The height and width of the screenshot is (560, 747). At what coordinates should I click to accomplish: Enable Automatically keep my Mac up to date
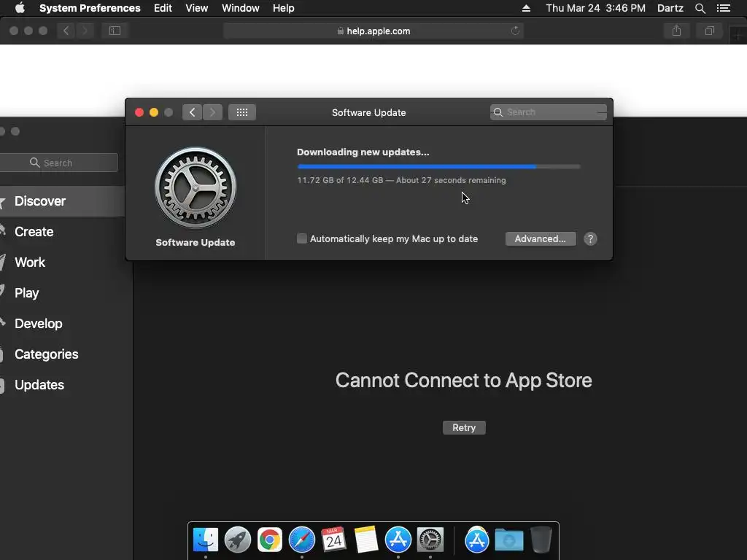coord(302,238)
